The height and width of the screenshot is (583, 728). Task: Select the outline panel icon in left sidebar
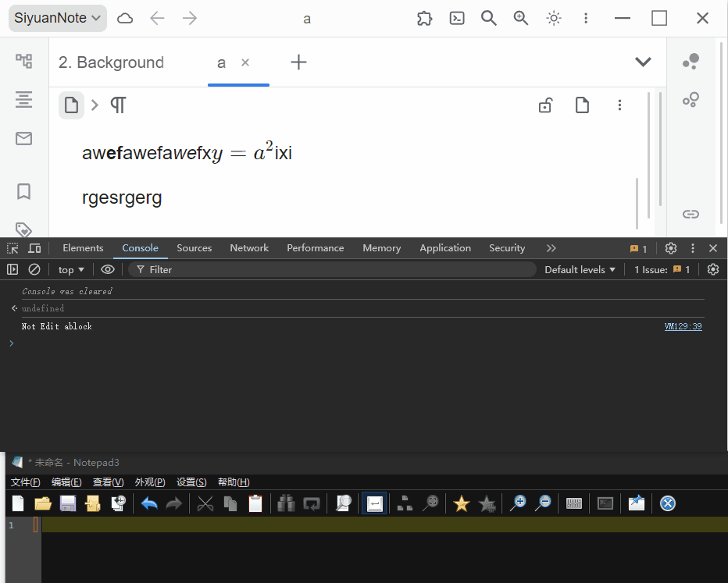(23, 100)
